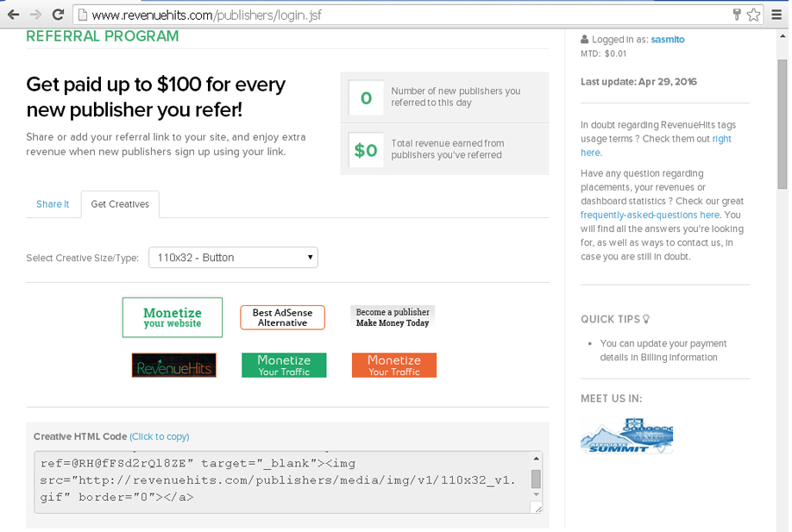Select the orange Monetize Your Traffic banner
This screenshot has width=792, height=532.
click(x=394, y=365)
